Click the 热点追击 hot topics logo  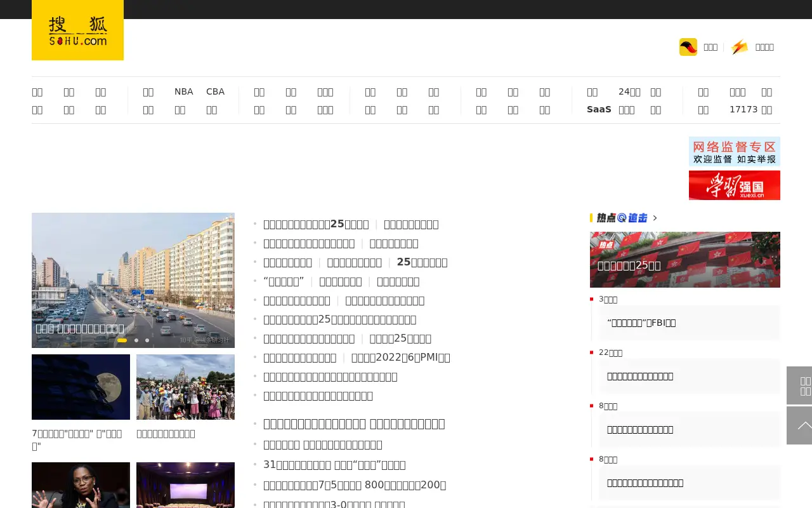pyautogui.click(x=622, y=218)
